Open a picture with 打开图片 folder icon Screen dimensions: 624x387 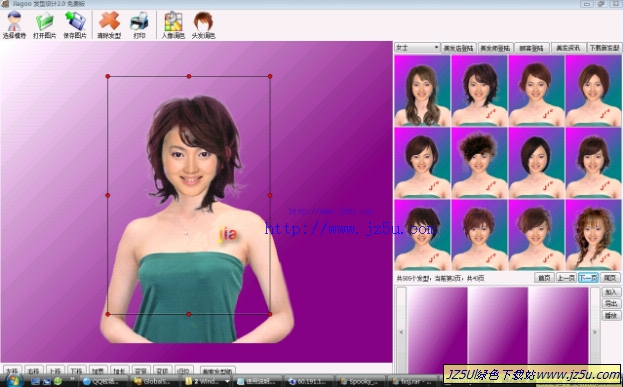point(44,25)
